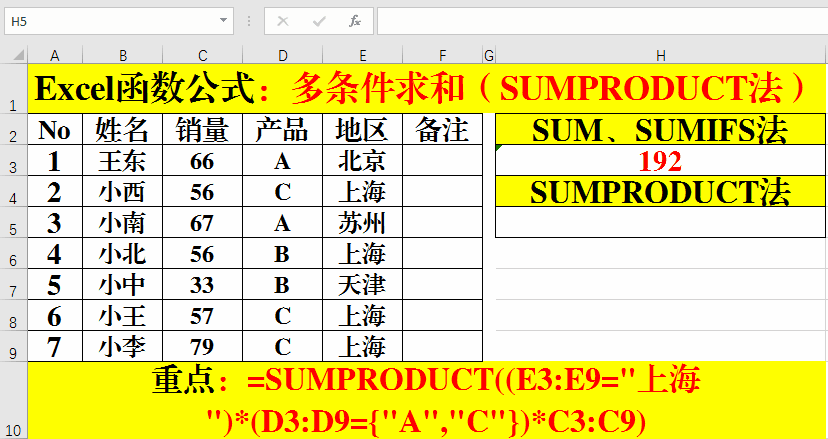The height and width of the screenshot is (439, 828).
Task: Select column E header
Action: point(362,55)
